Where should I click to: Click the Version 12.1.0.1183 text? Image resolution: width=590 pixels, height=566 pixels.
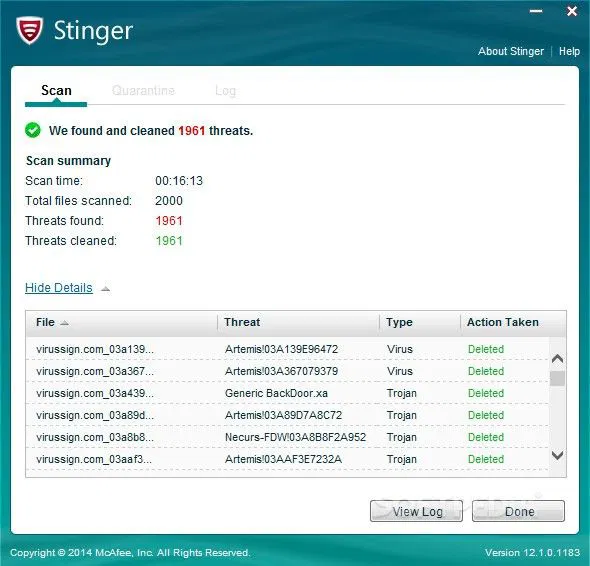tap(532, 552)
